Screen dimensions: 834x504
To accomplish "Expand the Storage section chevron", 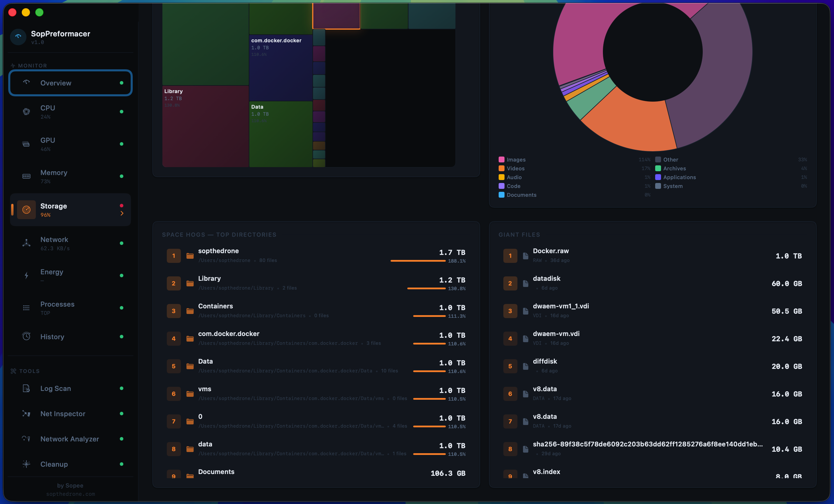I will coord(122,213).
